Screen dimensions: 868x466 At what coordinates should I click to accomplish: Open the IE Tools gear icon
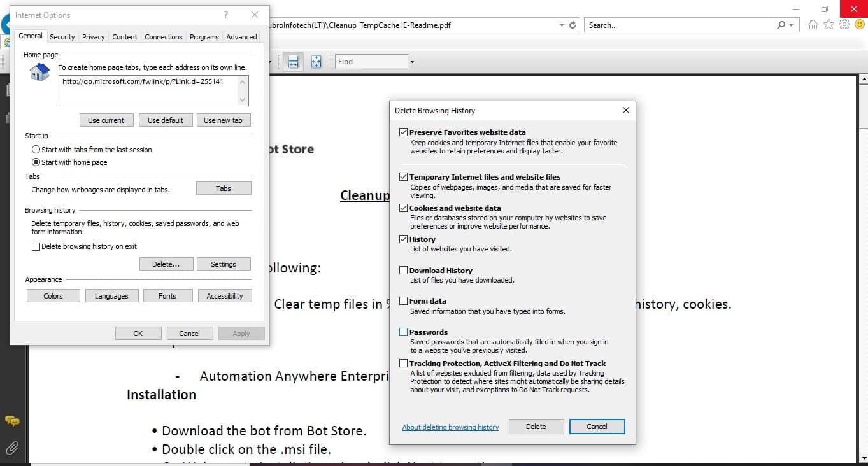[844, 25]
